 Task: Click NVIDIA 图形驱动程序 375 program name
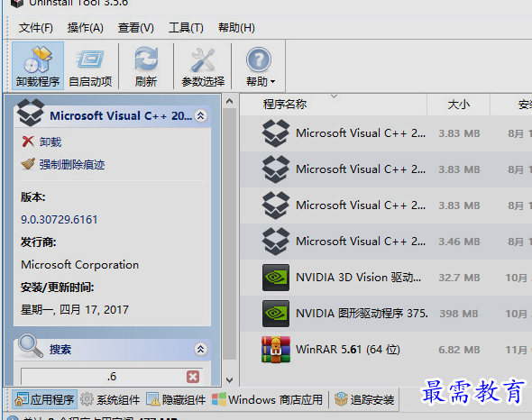point(362,313)
